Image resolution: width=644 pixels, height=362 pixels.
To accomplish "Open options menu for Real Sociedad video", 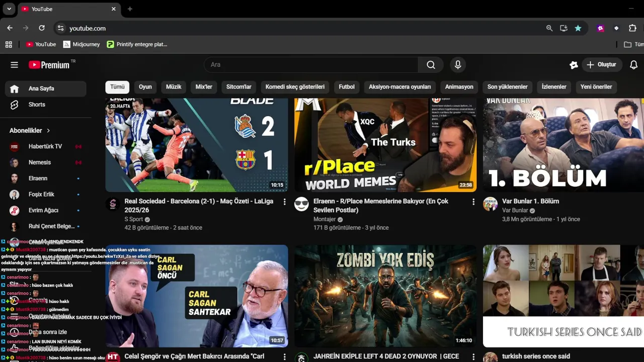I will [x=284, y=202].
